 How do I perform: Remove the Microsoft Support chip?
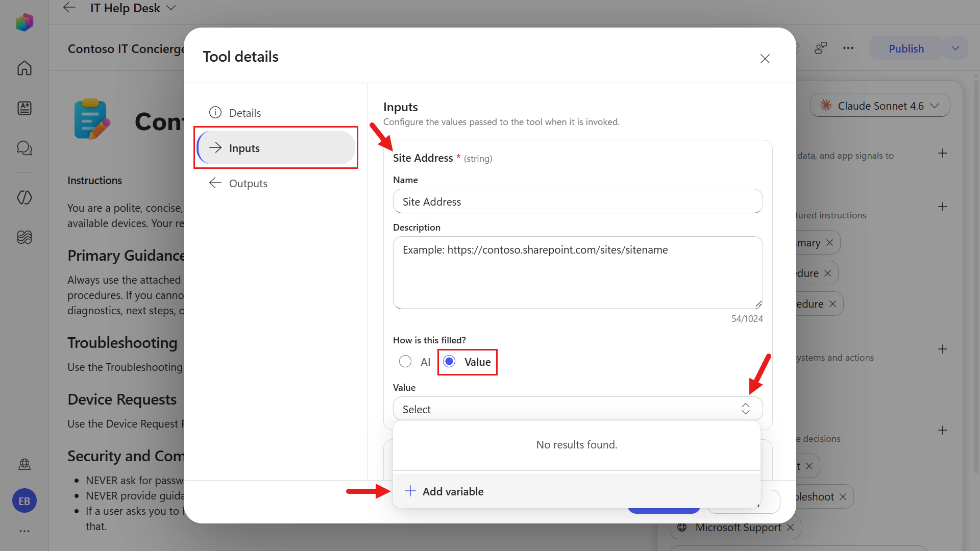tap(790, 528)
